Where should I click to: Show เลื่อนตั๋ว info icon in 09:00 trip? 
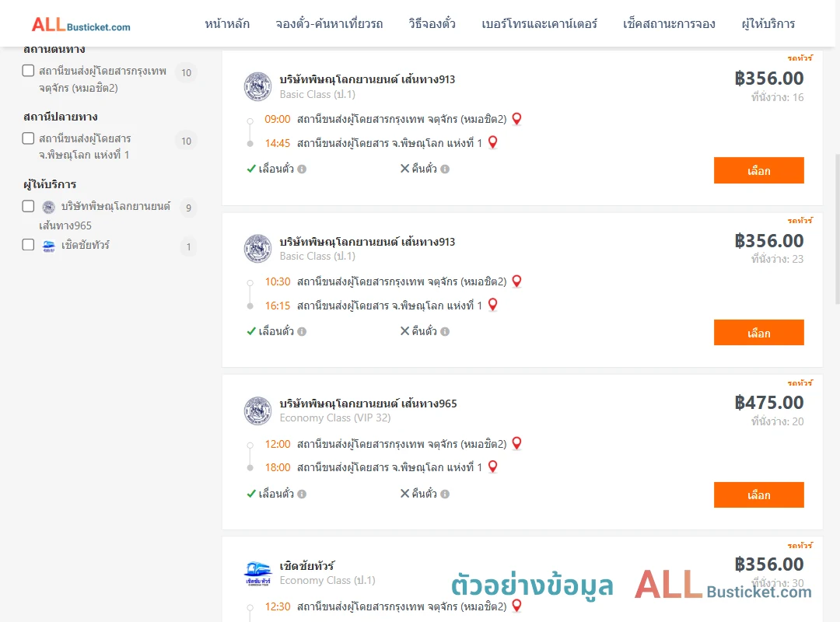(x=302, y=169)
